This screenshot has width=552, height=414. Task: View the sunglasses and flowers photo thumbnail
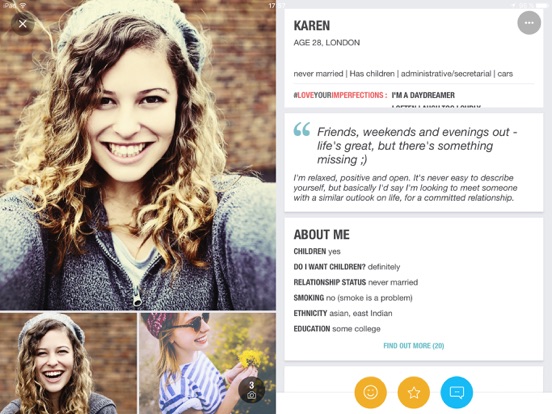point(207,363)
